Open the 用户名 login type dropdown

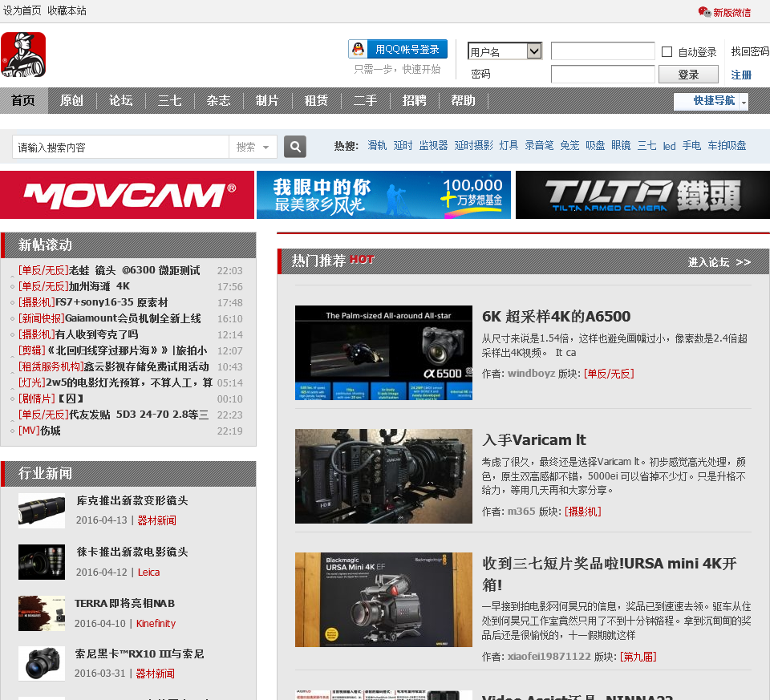pos(505,51)
